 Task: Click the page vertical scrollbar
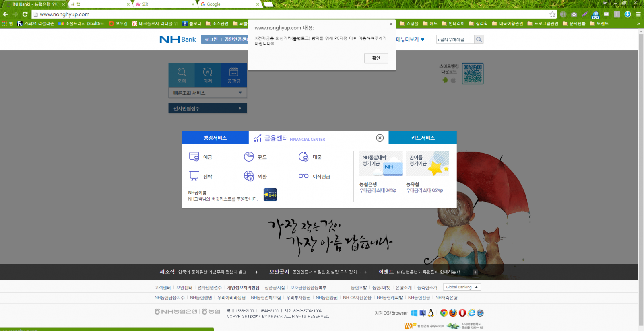click(x=641, y=180)
